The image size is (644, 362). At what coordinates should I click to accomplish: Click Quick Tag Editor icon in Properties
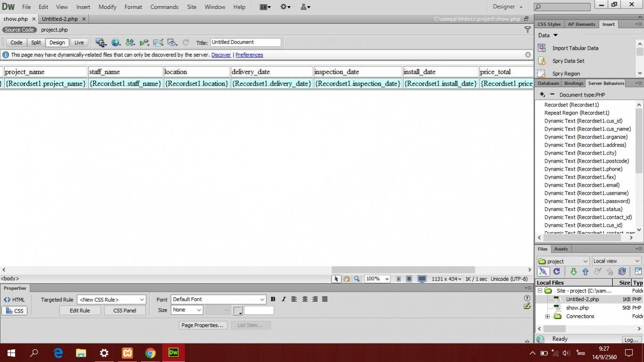tap(527, 306)
